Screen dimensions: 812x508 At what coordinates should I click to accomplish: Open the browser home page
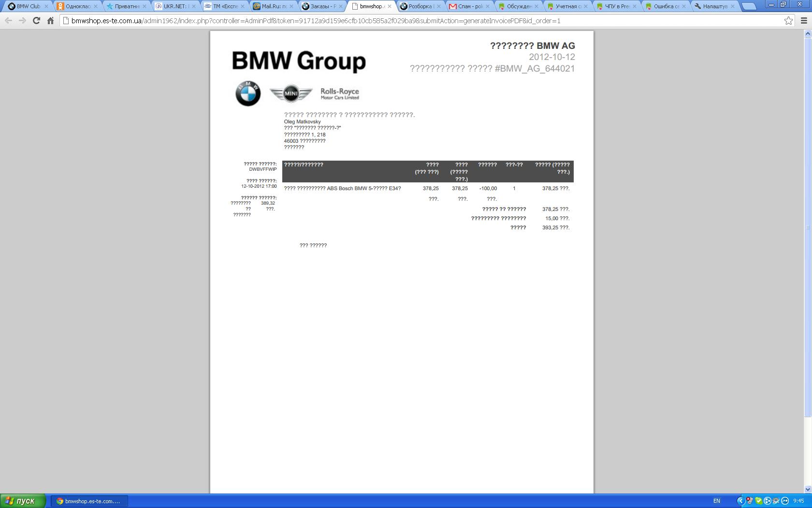pyautogui.click(x=50, y=21)
